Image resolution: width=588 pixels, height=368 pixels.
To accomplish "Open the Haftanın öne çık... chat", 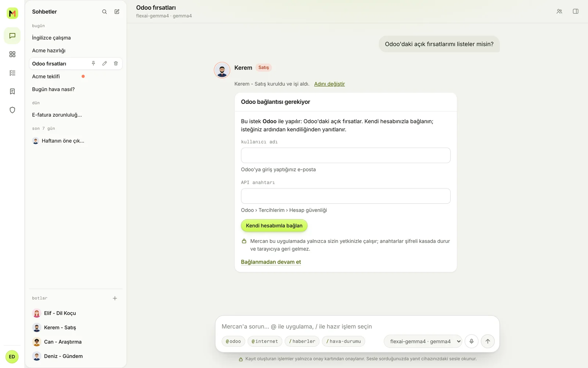I will [75, 141].
